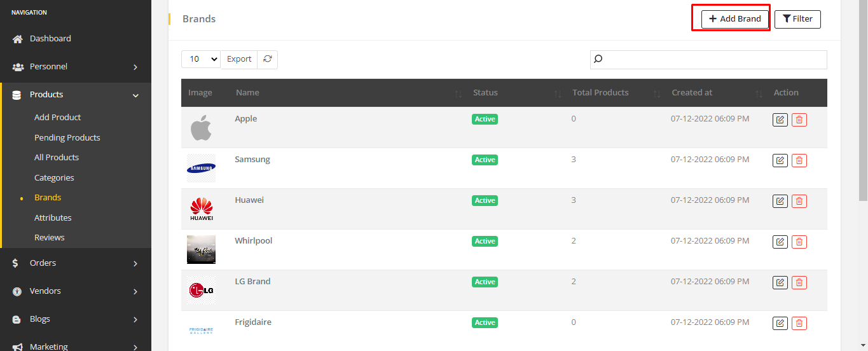Viewport: 868px width, 351px height.
Task: Click the brands search field
Action: pyautogui.click(x=708, y=60)
